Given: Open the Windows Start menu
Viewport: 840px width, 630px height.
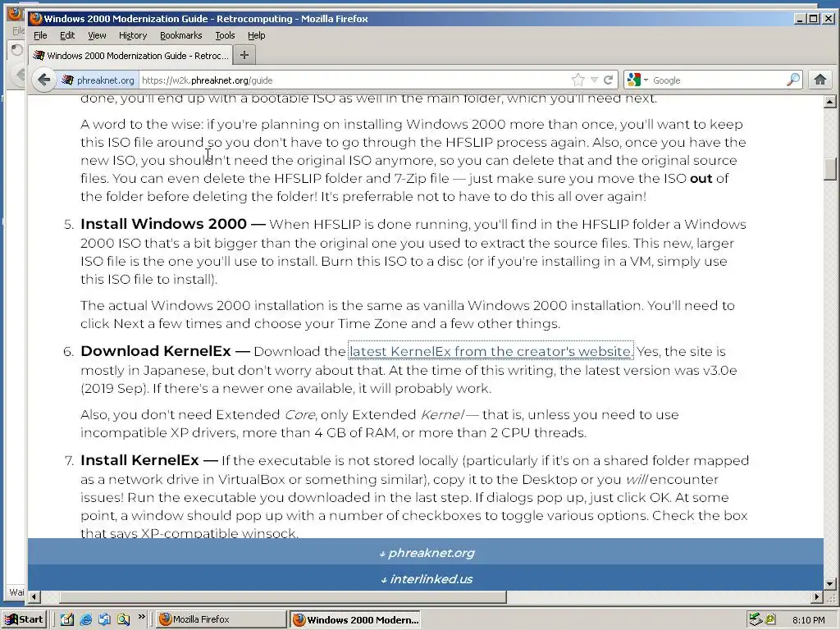Looking at the screenshot, I should point(25,619).
